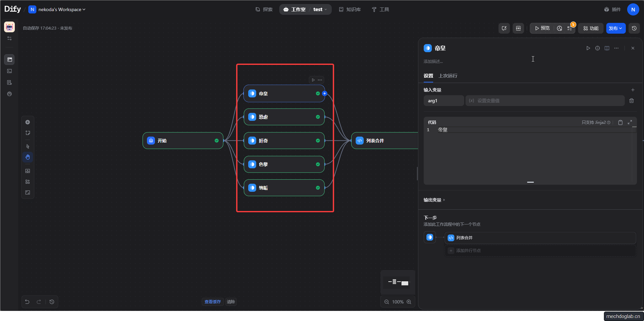The height and width of the screenshot is (321, 644).
Task: Open the 知识库 knowledge menu
Action: [x=350, y=9]
